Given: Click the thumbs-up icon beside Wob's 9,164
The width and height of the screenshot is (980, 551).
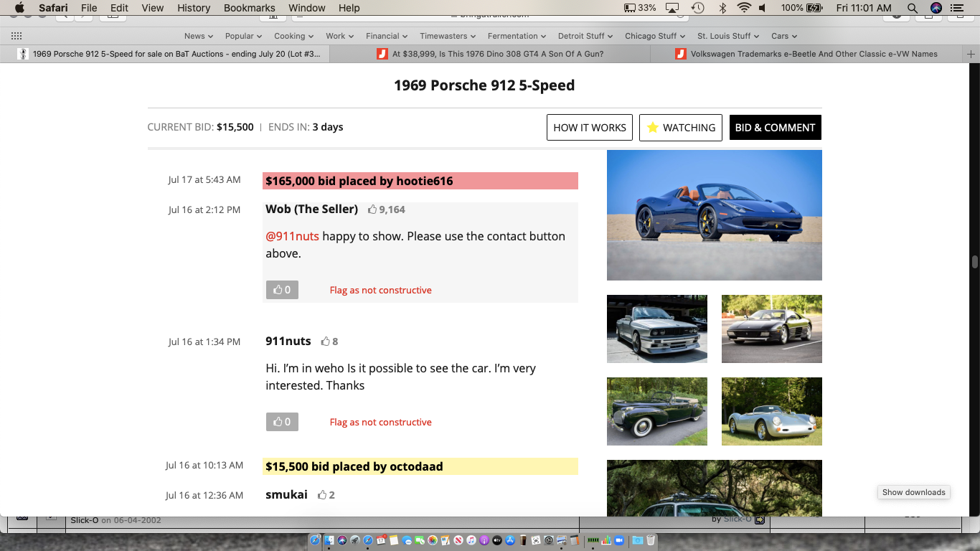Looking at the screenshot, I should [x=372, y=209].
